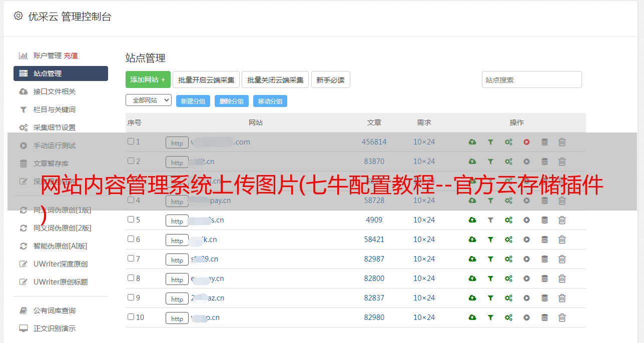Tick the checkbox for site row 5
This screenshot has width=644, height=343.
click(131, 219)
